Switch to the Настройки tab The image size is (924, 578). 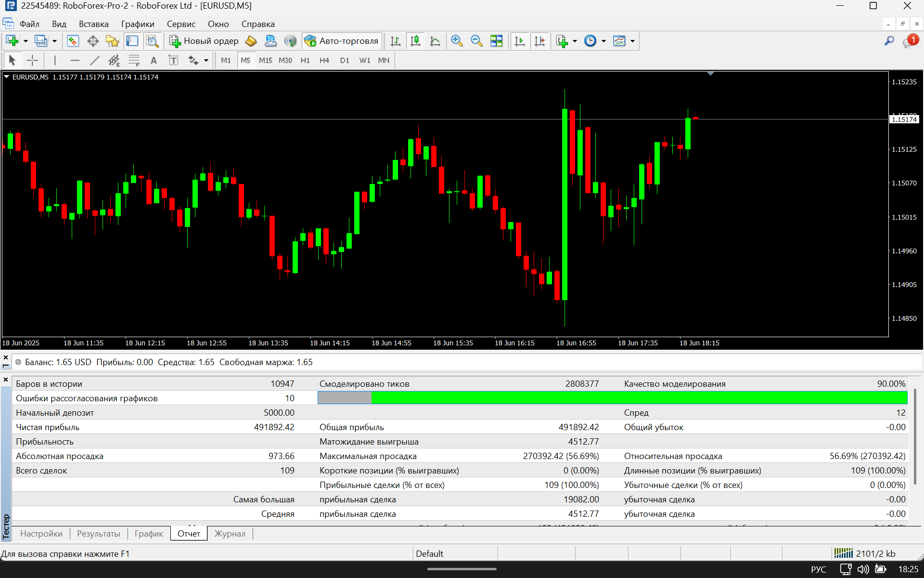[41, 534]
